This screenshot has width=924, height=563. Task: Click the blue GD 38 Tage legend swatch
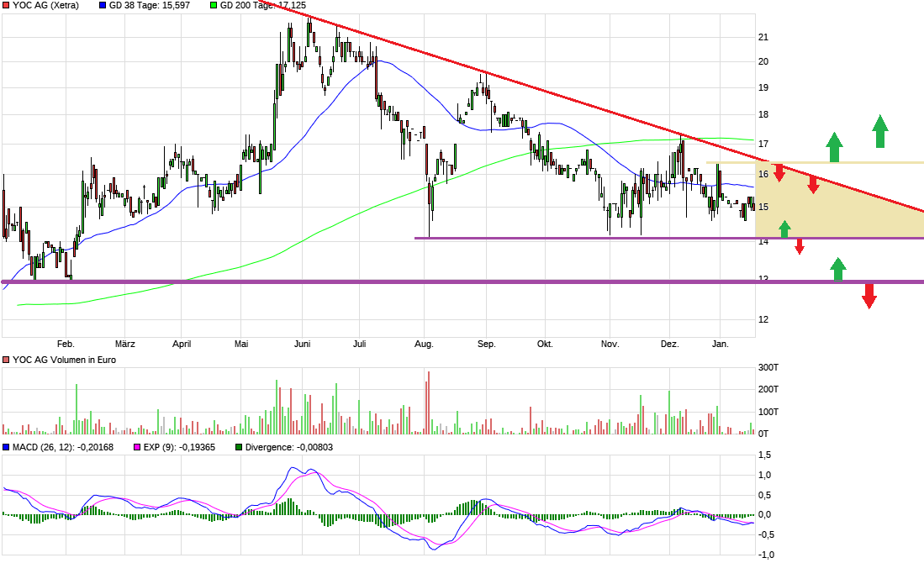coord(103,6)
